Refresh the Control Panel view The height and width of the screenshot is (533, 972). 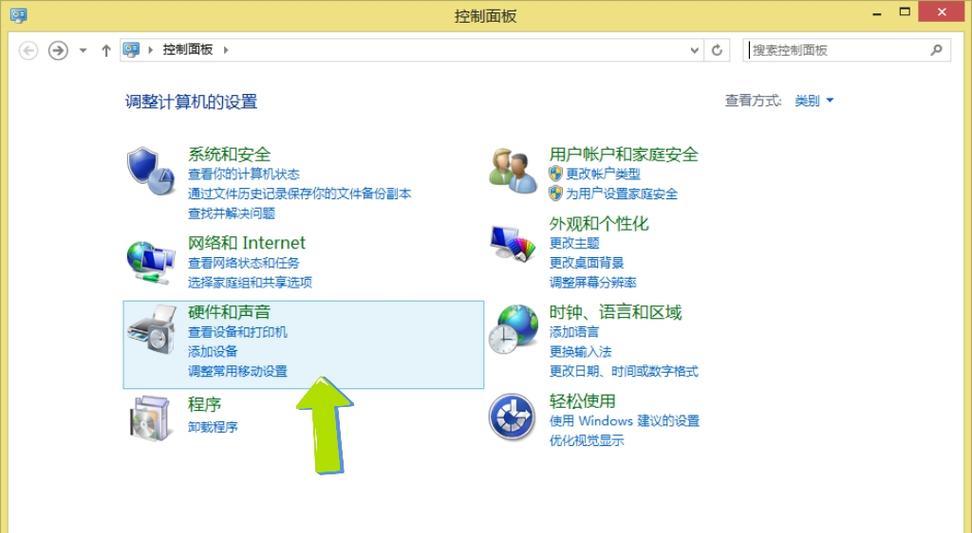(x=717, y=50)
